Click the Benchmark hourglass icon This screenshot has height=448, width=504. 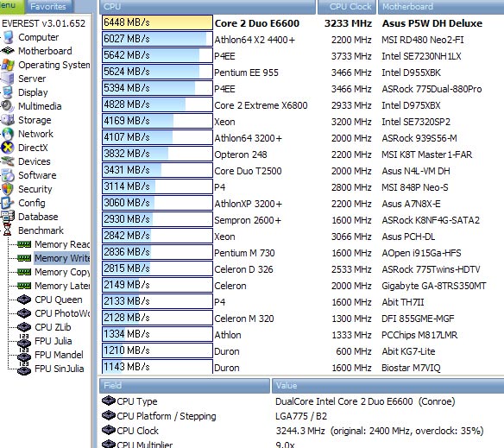coord(7,230)
